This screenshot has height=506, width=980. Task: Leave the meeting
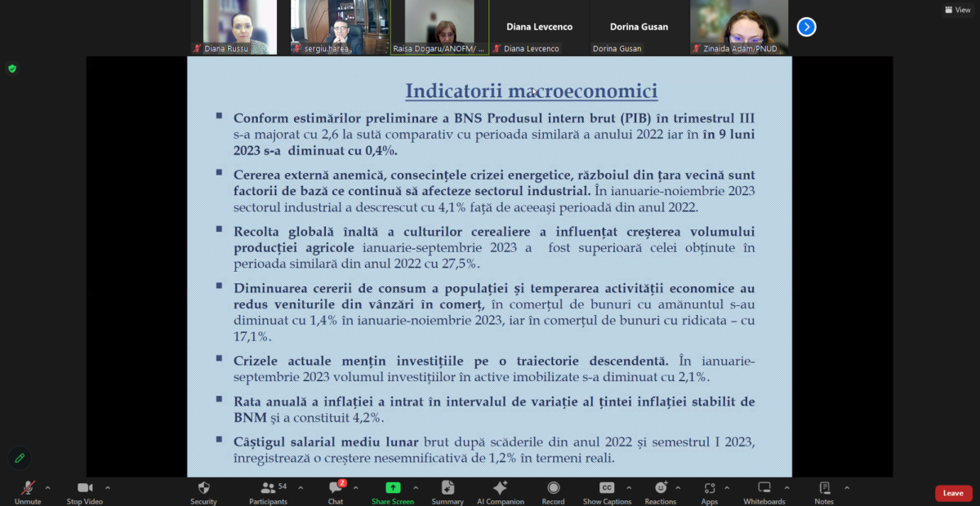click(953, 493)
